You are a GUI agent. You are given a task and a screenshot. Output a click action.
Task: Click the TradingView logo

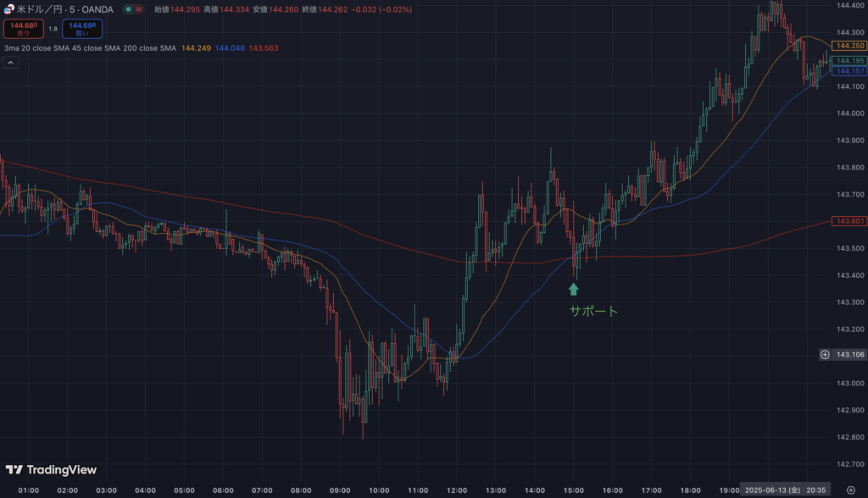coord(51,470)
